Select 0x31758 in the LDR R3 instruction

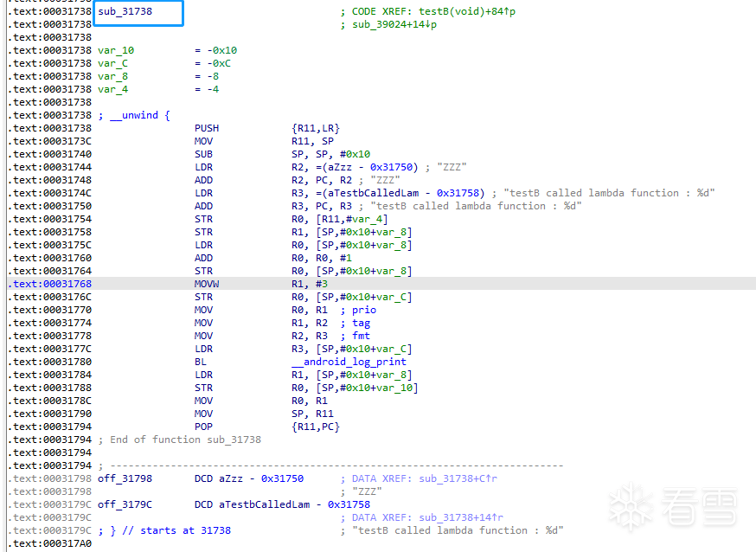[458, 193]
